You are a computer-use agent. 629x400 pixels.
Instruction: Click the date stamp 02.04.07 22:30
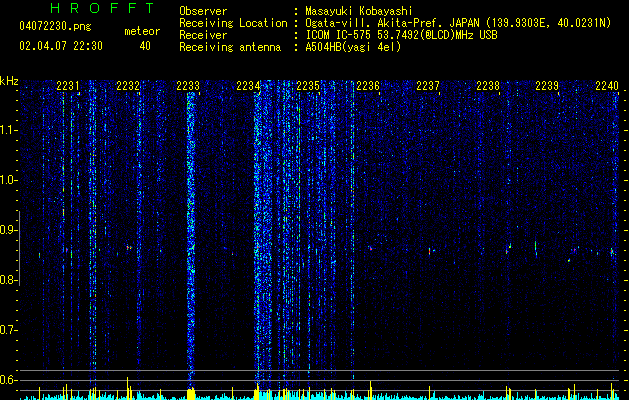coord(61,46)
